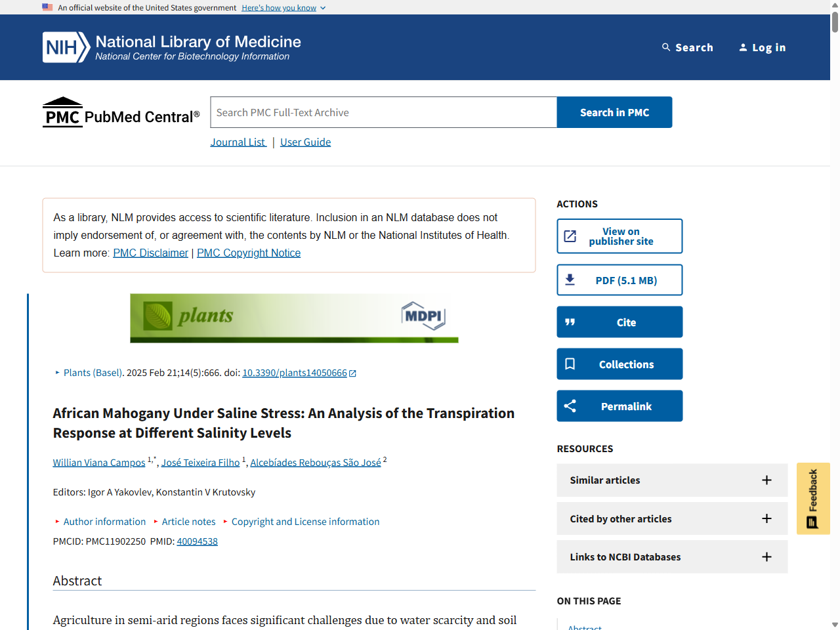This screenshot has height=630, width=840.
Task: Click the US flag government banner icon
Action: (x=47, y=7)
